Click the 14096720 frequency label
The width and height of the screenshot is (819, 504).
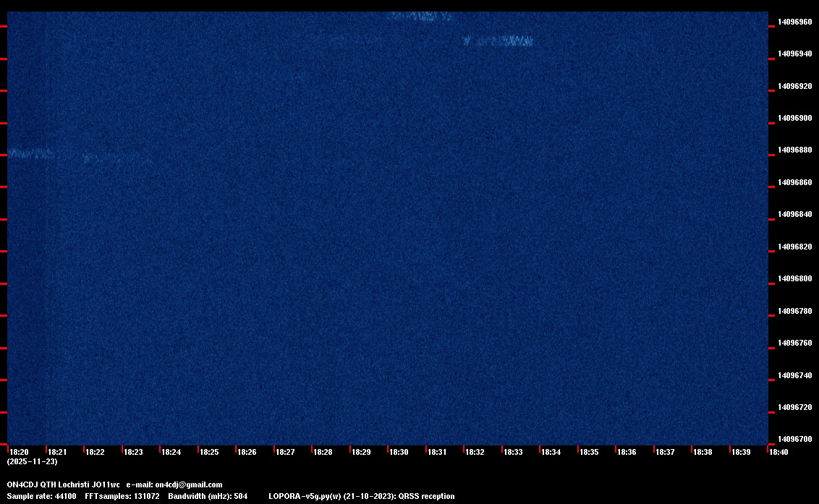pos(795,407)
